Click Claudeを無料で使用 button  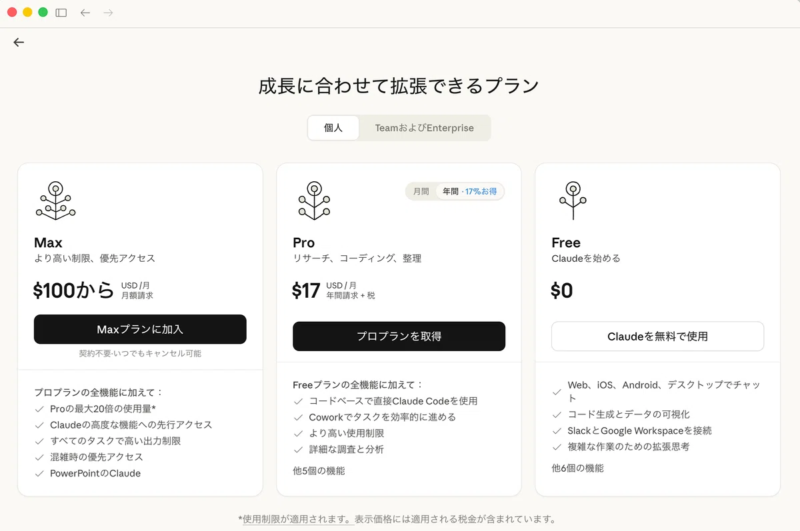coord(657,336)
